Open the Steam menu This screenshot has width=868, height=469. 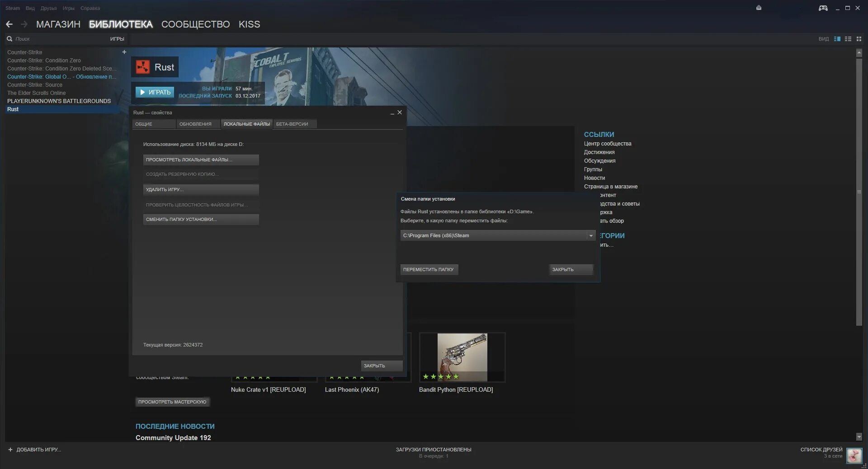[x=13, y=8]
